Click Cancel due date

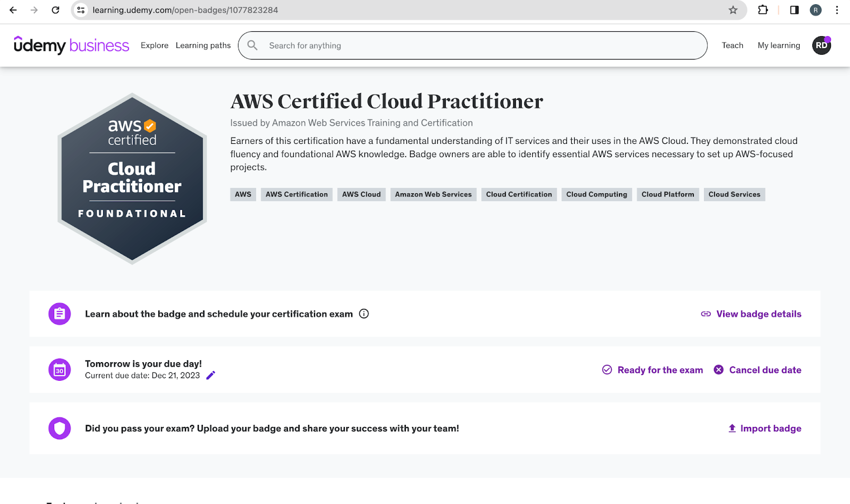(758, 370)
